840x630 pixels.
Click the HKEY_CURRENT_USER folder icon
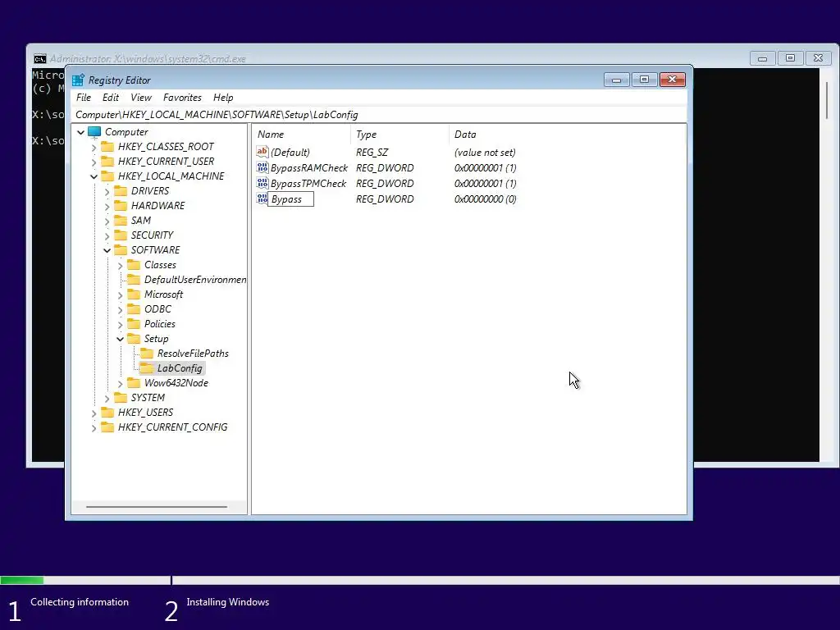(107, 162)
